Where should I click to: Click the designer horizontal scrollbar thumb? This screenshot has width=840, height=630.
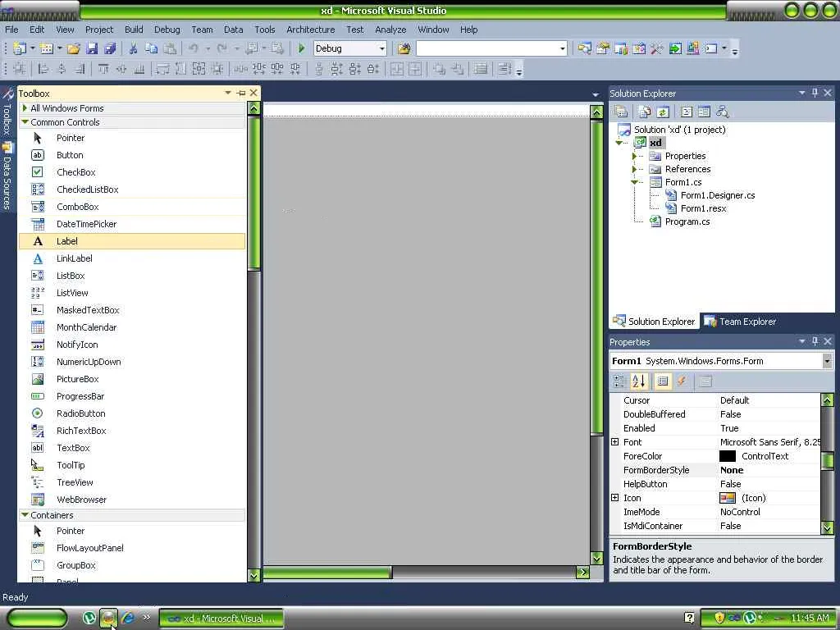pyautogui.click(x=327, y=572)
